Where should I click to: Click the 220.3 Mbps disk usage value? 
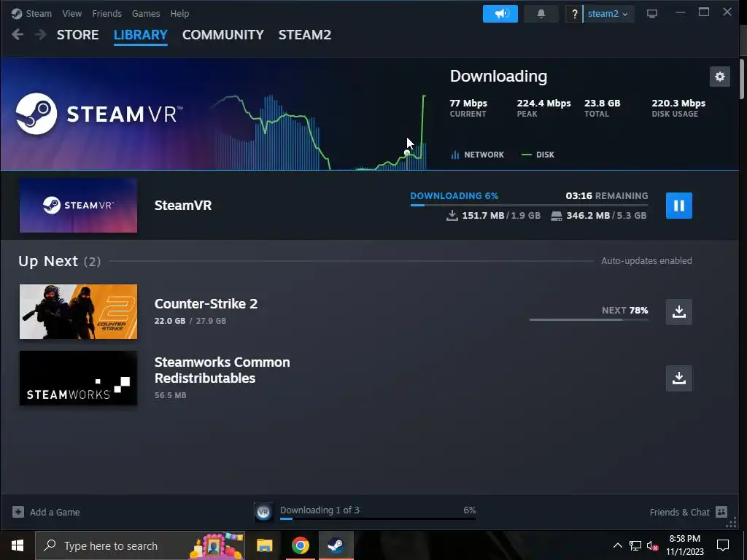click(x=678, y=104)
